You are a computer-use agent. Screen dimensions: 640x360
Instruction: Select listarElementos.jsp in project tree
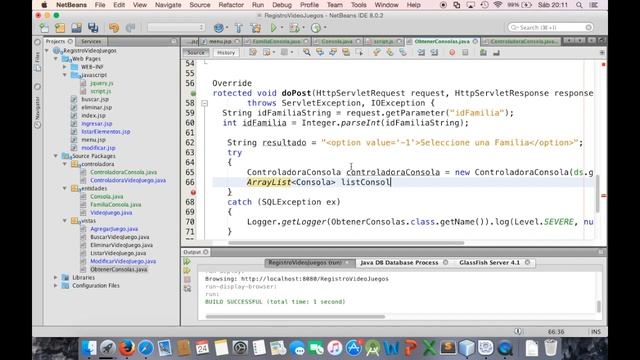click(106, 131)
